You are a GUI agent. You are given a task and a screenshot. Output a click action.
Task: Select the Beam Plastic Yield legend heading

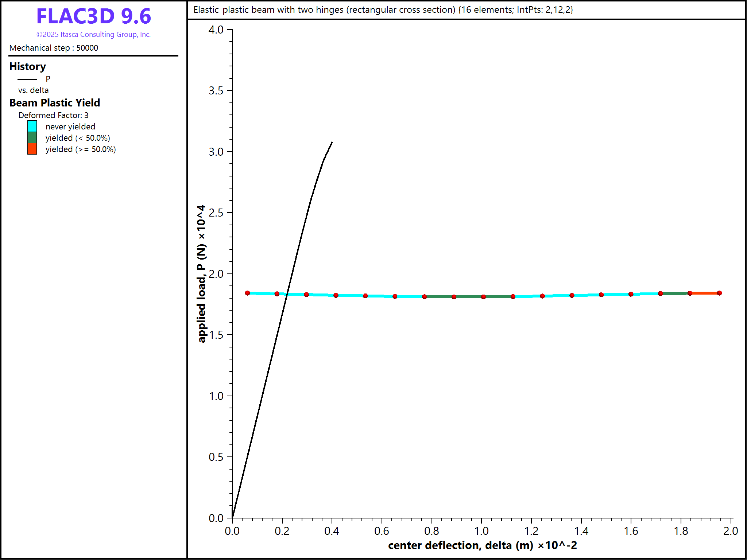tap(55, 103)
